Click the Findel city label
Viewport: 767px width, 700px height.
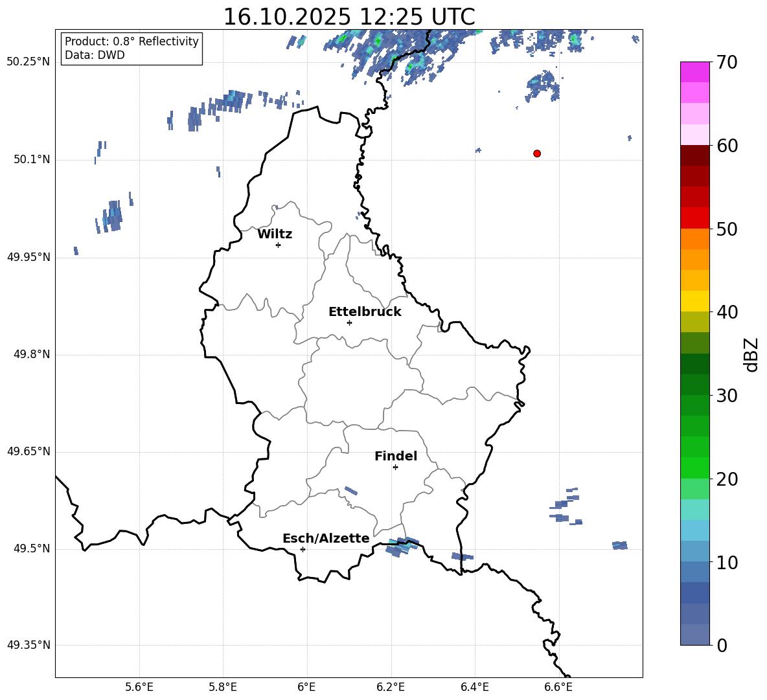(x=396, y=456)
